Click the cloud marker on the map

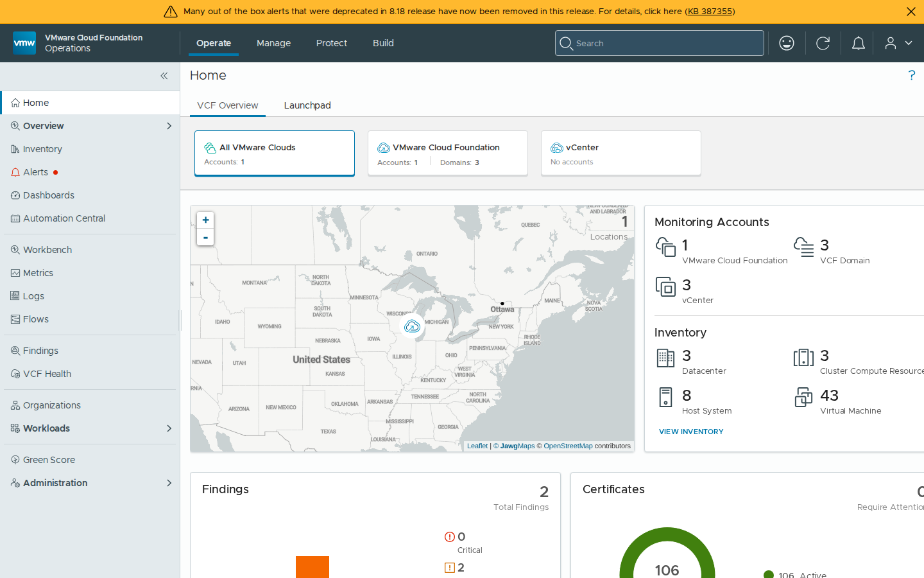coord(412,326)
